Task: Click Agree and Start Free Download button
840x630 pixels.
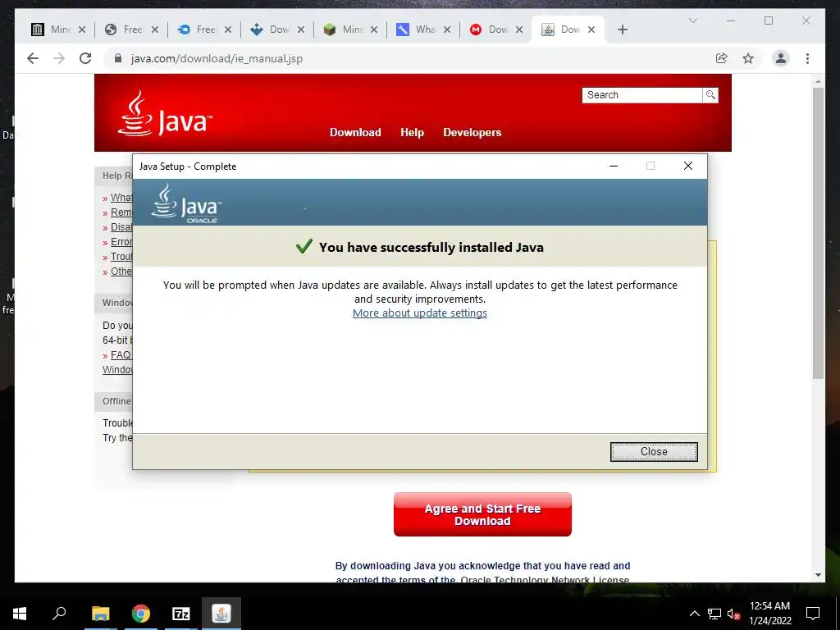Action: pyautogui.click(x=482, y=514)
